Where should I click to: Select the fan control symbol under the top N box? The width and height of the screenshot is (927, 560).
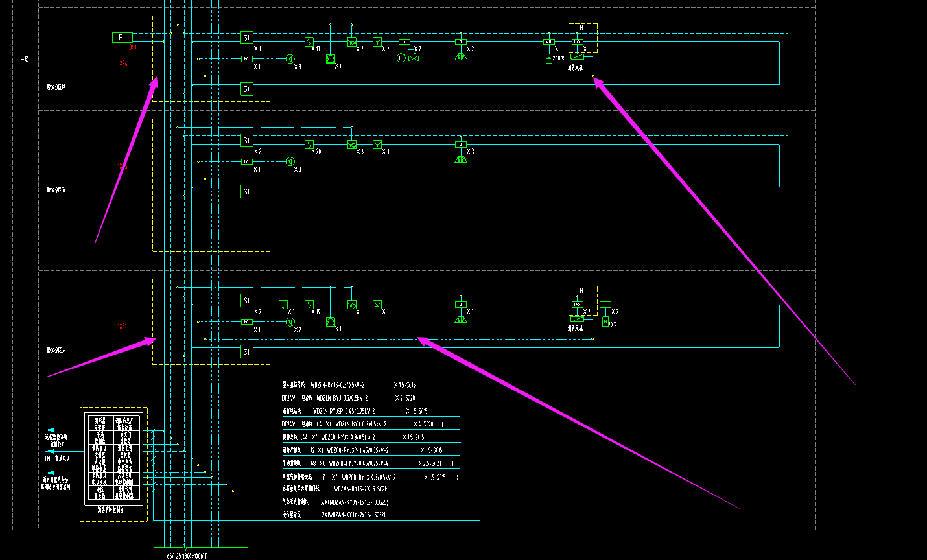click(x=577, y=56)
